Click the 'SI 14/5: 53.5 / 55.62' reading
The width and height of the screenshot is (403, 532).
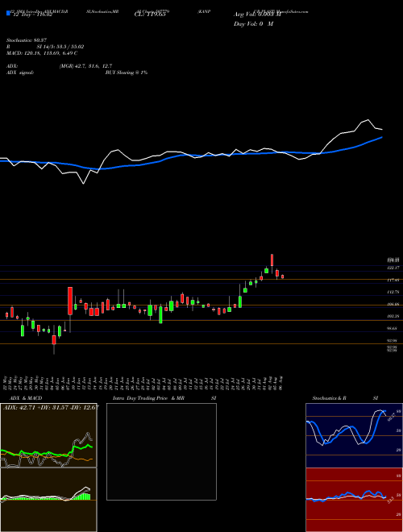pyautogui.click(x=60, y=47)
